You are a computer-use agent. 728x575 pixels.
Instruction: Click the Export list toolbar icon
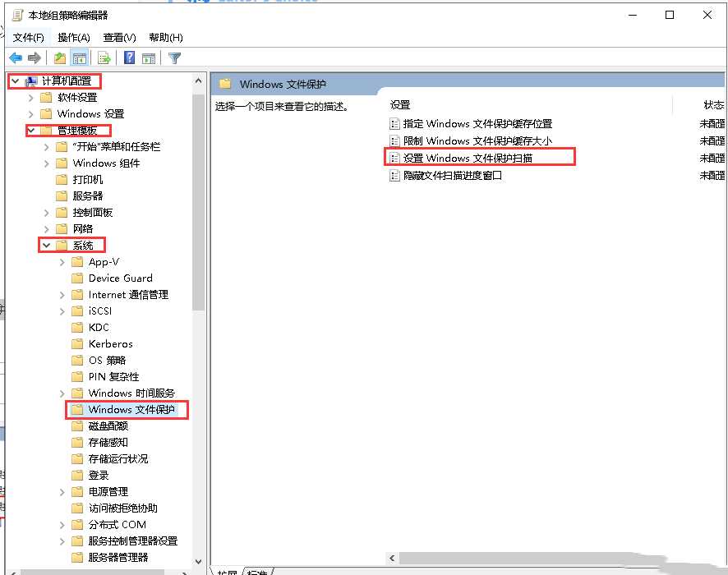104,58
